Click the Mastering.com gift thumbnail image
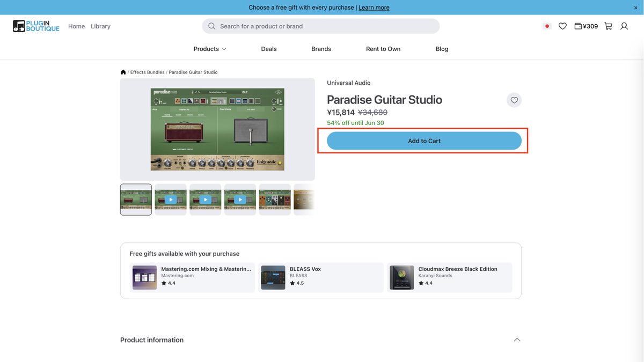 [144, 277]
